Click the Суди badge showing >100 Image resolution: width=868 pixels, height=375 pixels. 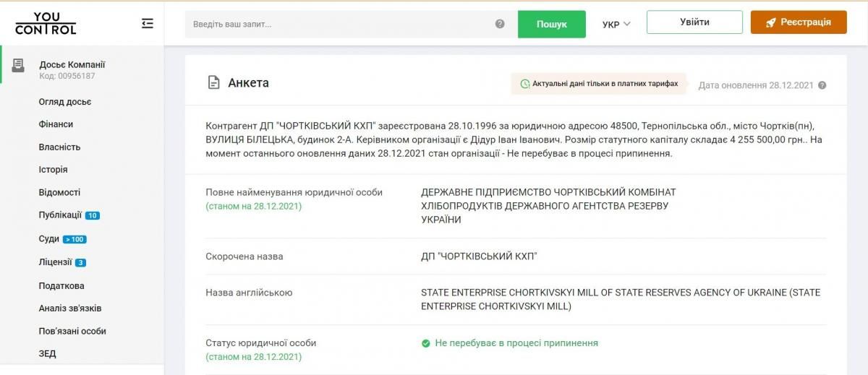tap(75, 239)
